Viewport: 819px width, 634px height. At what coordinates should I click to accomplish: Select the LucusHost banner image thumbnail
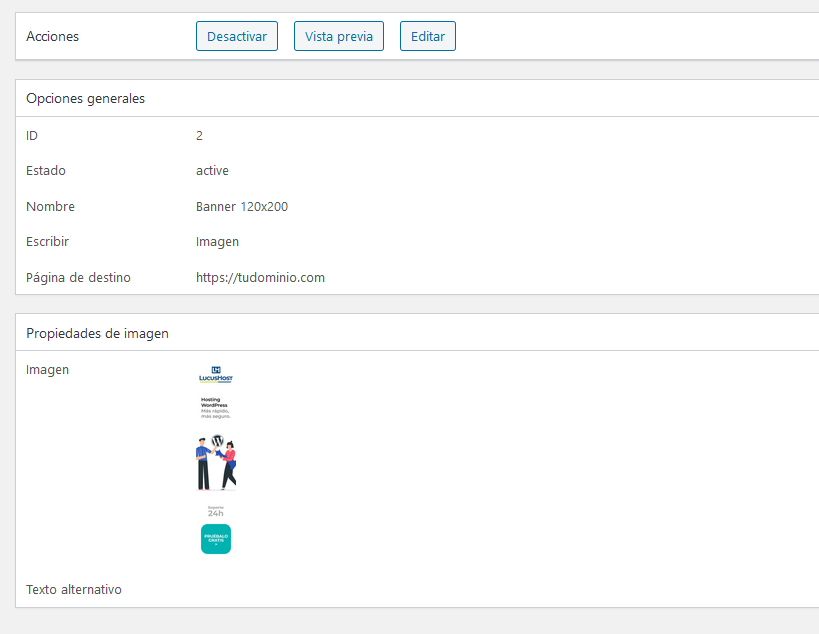(x=216, y=460)
